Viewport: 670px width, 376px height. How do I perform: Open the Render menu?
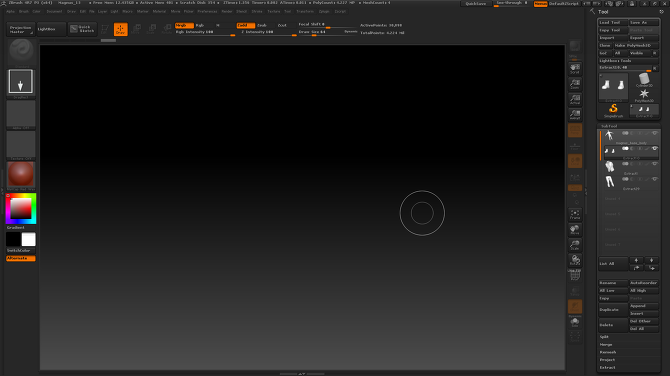(x=227, y=12)
